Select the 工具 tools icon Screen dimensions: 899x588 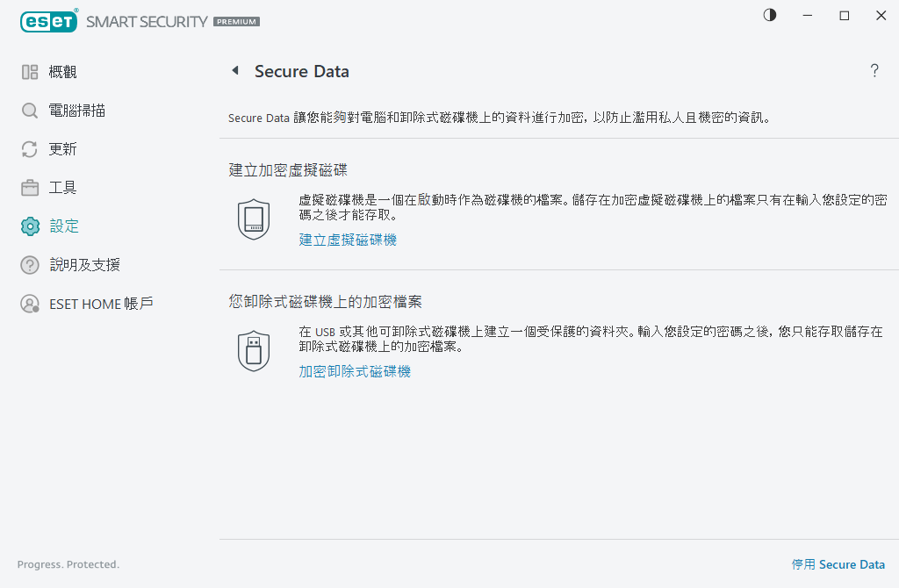pyautogui.click(x=30, y=187)
